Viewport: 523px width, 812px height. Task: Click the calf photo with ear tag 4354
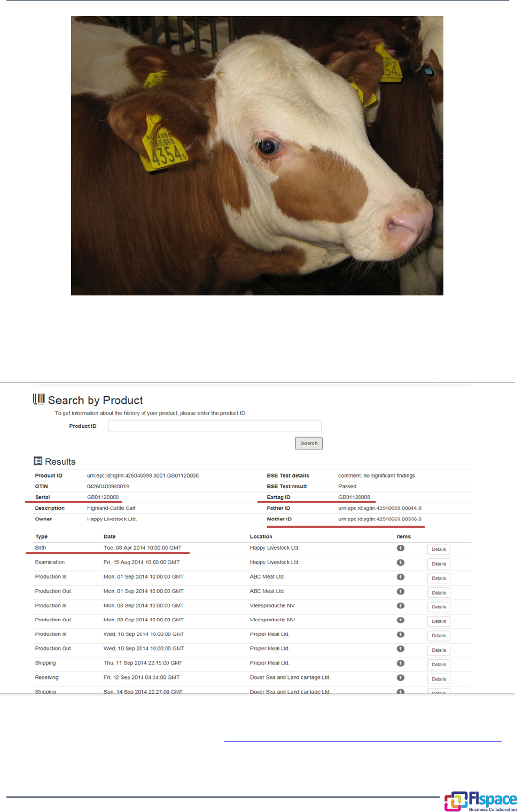(x=257, y=155)
